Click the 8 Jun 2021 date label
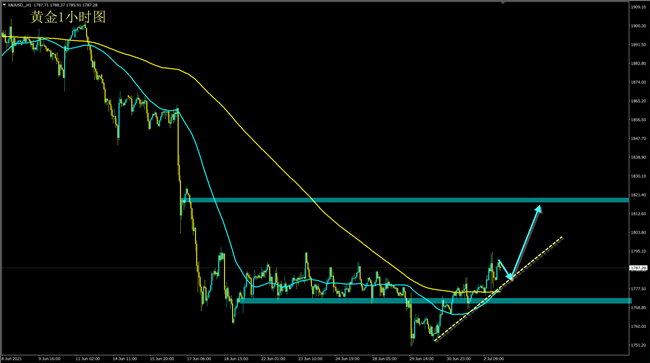 (x=12, y=359)
